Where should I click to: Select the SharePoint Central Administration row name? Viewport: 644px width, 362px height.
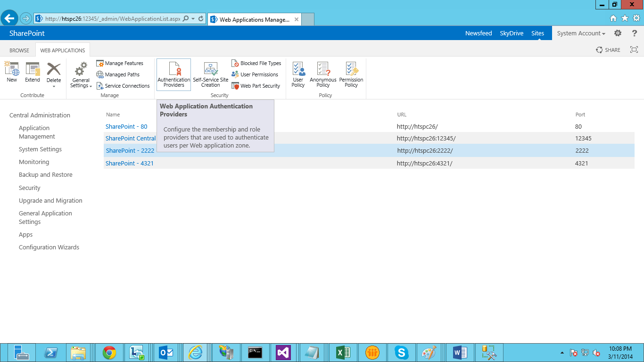point(131,139)
